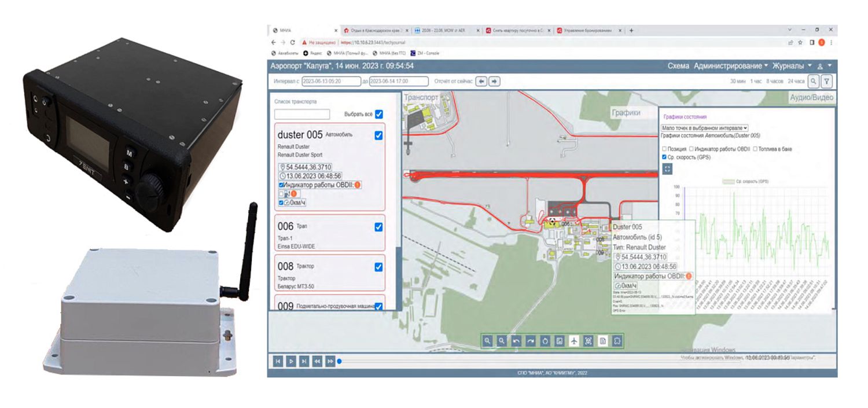
Task: Enable the 'Топлива в баке' checkbox
Action: coord(755,149)
